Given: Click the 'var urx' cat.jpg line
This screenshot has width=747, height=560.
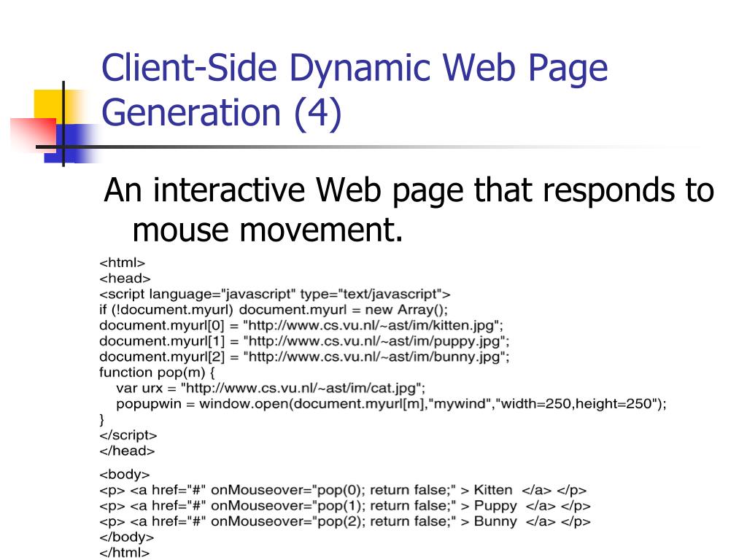Looking at the screenshot, I should tap(271, 388).
